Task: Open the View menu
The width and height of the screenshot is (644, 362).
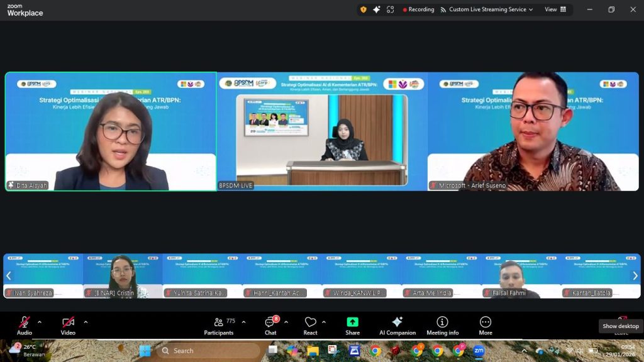Action: [x=552, y=9]
